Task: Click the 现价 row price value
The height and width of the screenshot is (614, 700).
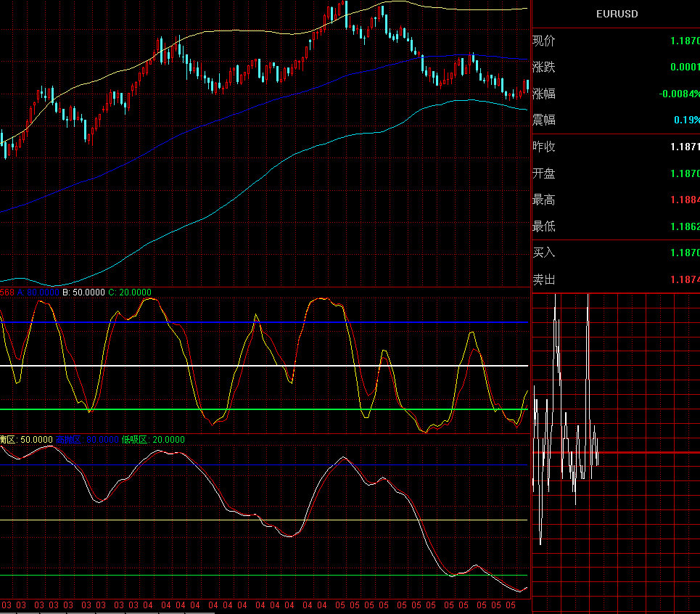Action: [x=685, y=41]
